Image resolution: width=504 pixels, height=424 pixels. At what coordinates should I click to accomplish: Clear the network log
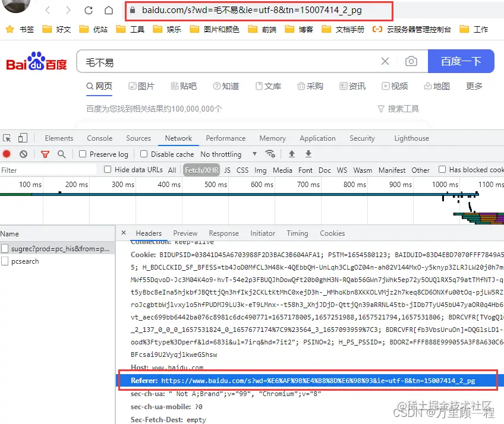tap(23, 154)
